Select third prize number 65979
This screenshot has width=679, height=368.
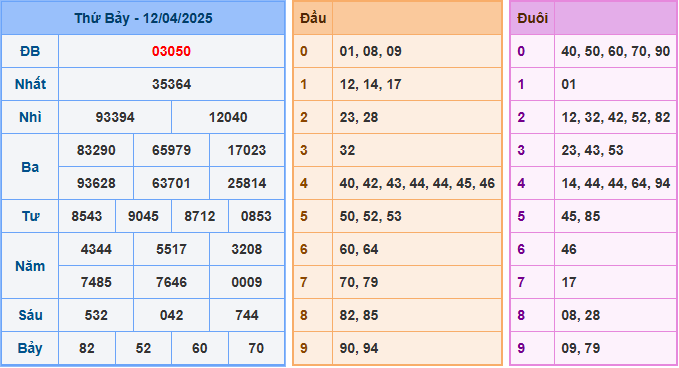tap(171, 150)
